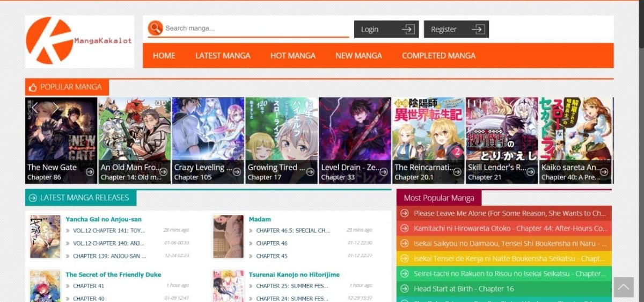Click arrow icon on Level Drain card

(384, 172)
